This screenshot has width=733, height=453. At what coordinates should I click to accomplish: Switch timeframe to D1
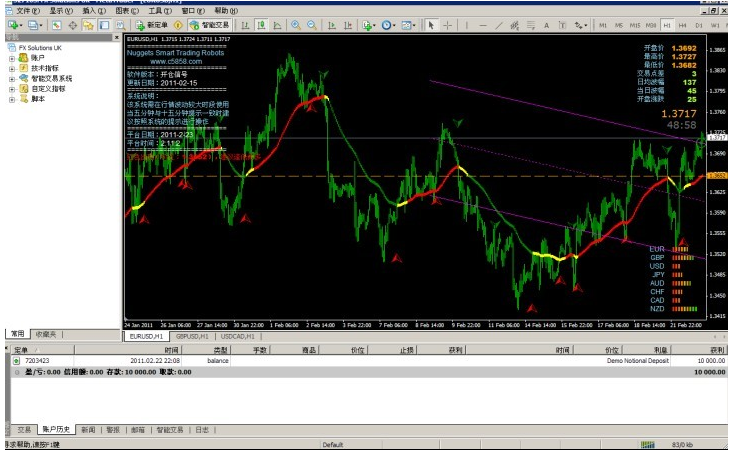click(699, 25)
